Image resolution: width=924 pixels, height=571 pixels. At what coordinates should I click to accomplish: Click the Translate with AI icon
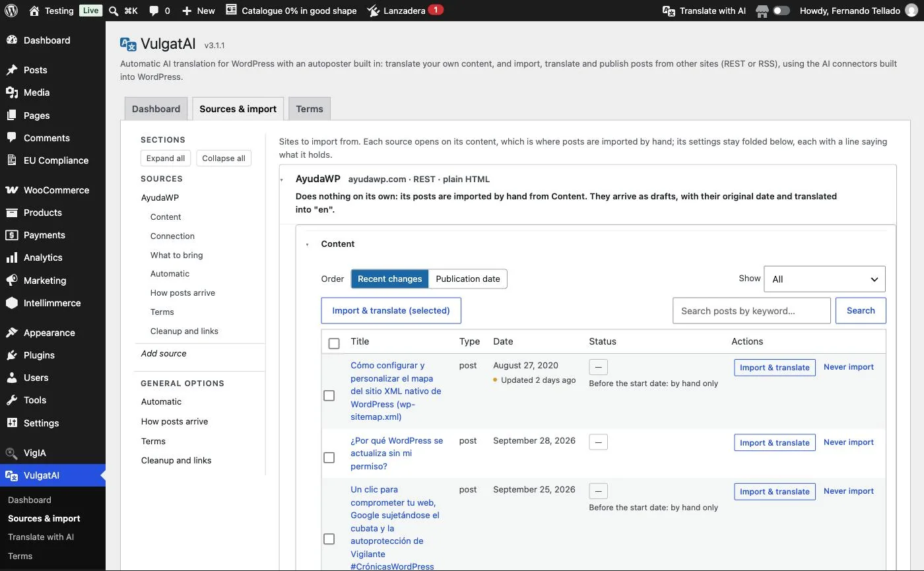[x=669, y=11]
